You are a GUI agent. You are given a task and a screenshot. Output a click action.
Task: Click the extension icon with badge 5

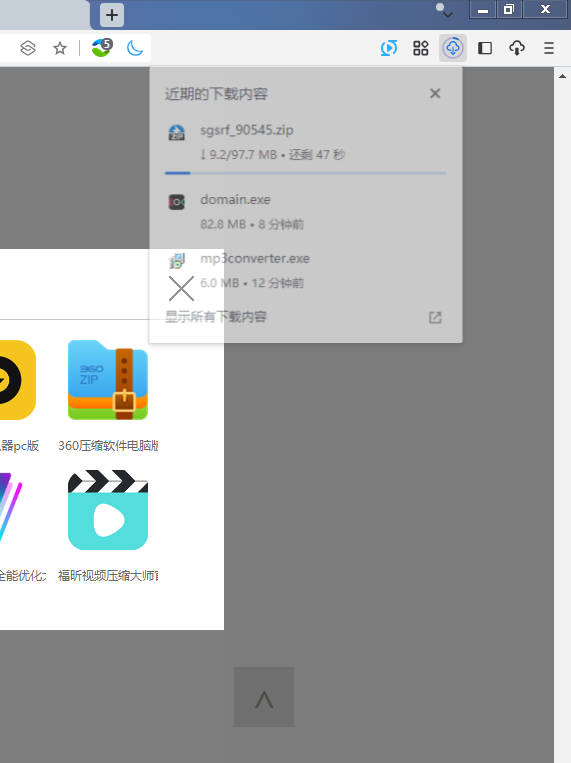coord(102,48)
